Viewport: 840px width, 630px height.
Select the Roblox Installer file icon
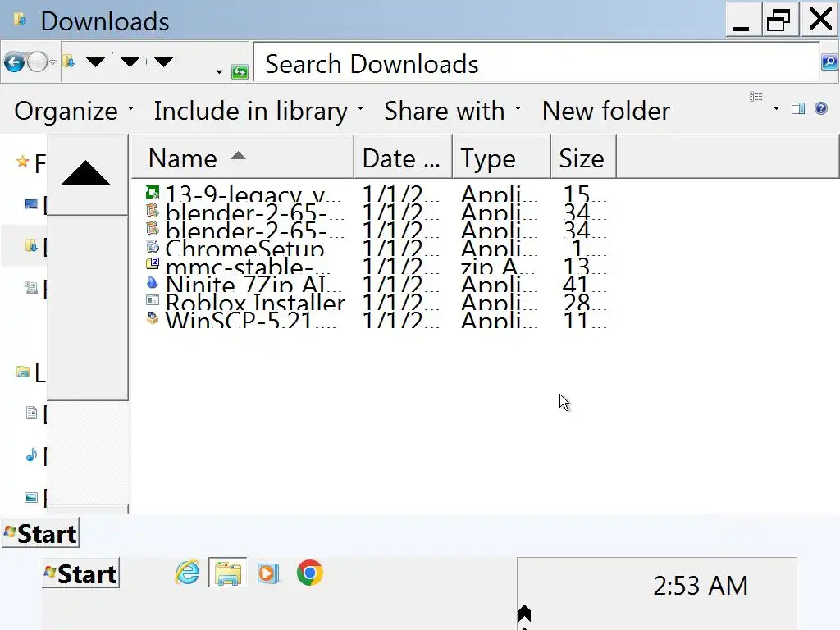[x=153, y=300]
